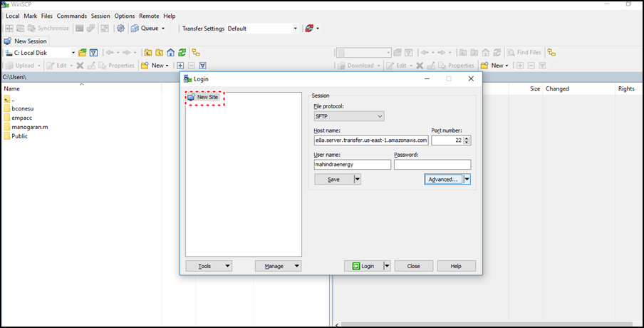Click the local Upload button
The width and height of the screenshot is (644, 328).
point(19,66)
